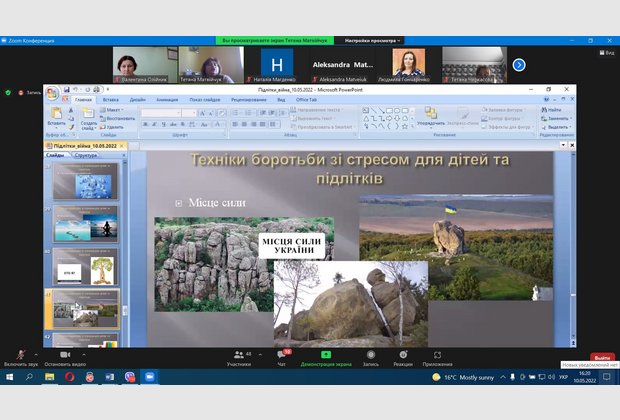Viewport: 620px width, 420px height.
Task: Expand Настройки просмотра view options dropdown
Action: pyautogui.click(x=374, y=40)
